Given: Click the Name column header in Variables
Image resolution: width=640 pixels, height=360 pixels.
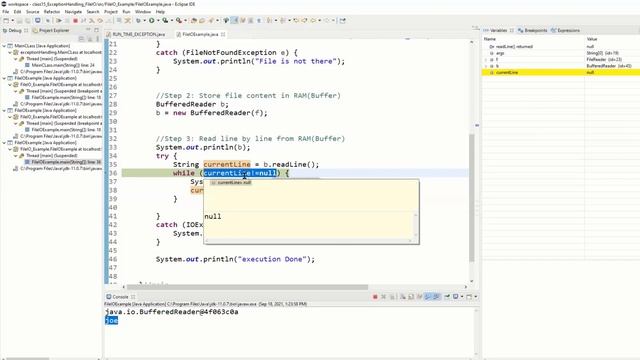Looking at the screenshot, I should tap(533, 39).
